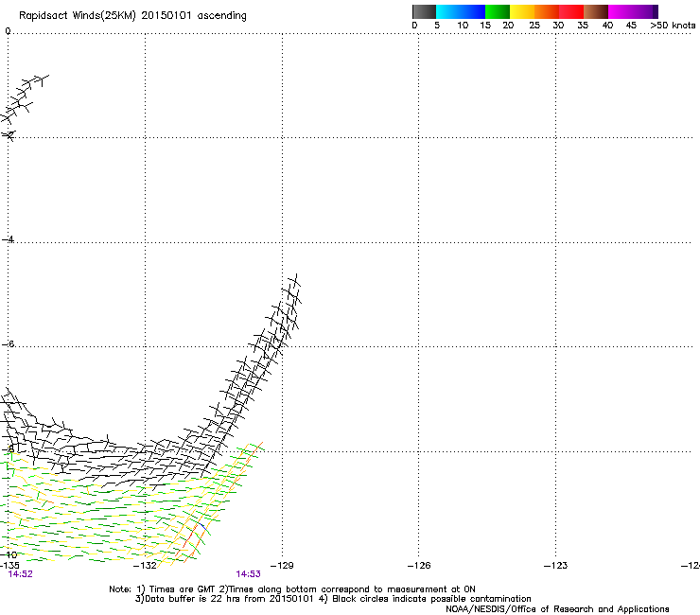Click the purple '14:53' time label
The width and height of the screenshot is (700, 615).
[248, 574]
